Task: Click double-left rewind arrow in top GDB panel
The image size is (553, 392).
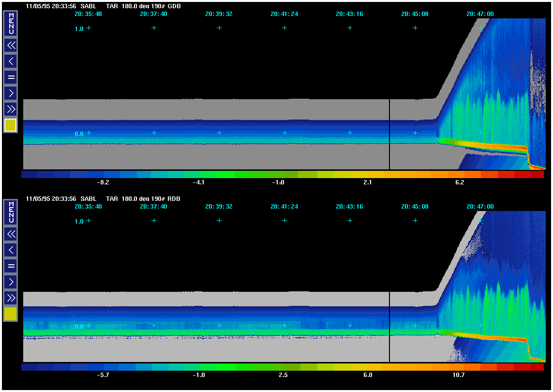Action: tap(11, 45)
